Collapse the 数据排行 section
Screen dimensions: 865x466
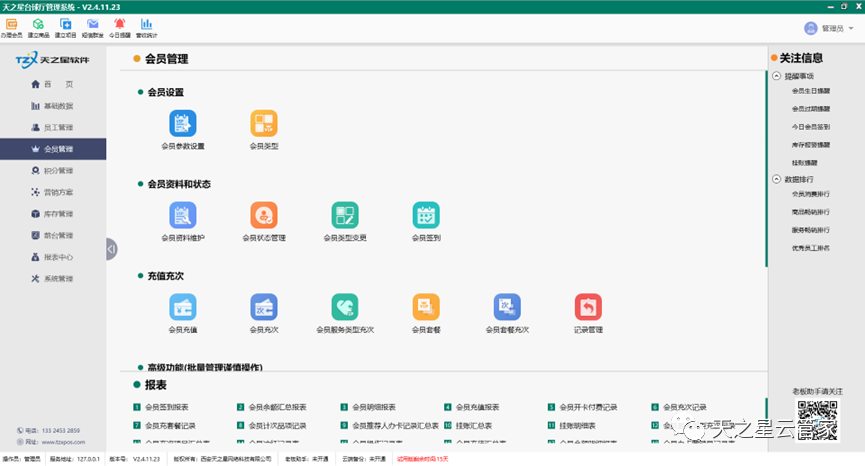pyautogui.click(x=776, y=179)
